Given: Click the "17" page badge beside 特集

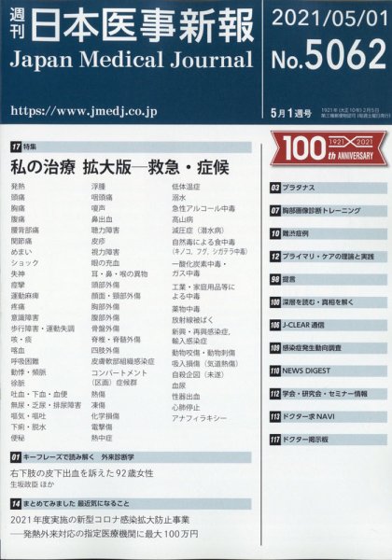Looking at the screenshot, I should [x=16, y=147].
